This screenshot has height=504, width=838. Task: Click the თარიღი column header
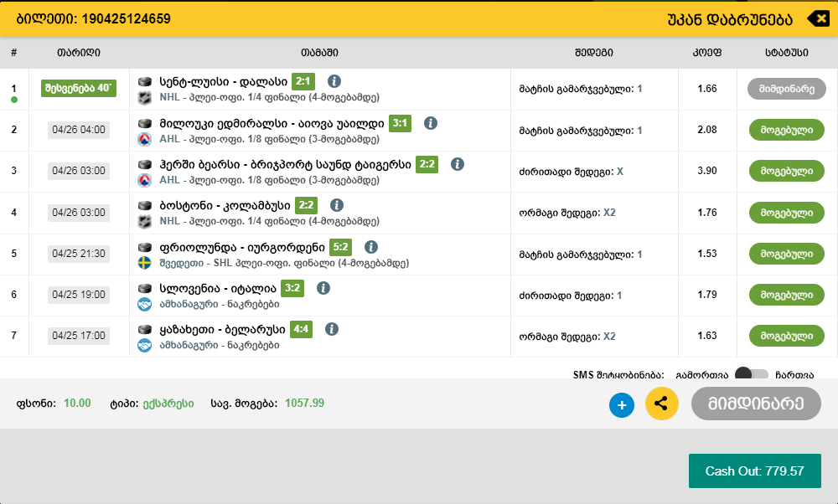click(x=79, y=52)
